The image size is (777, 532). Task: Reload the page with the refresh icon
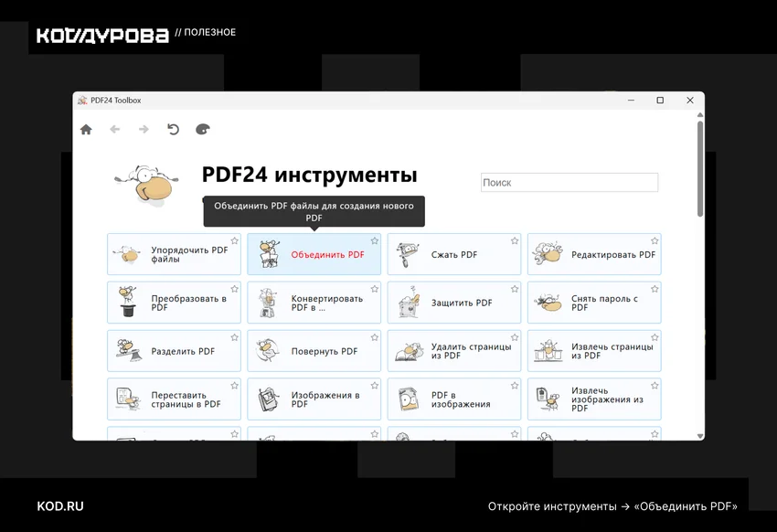click(173, 130)
